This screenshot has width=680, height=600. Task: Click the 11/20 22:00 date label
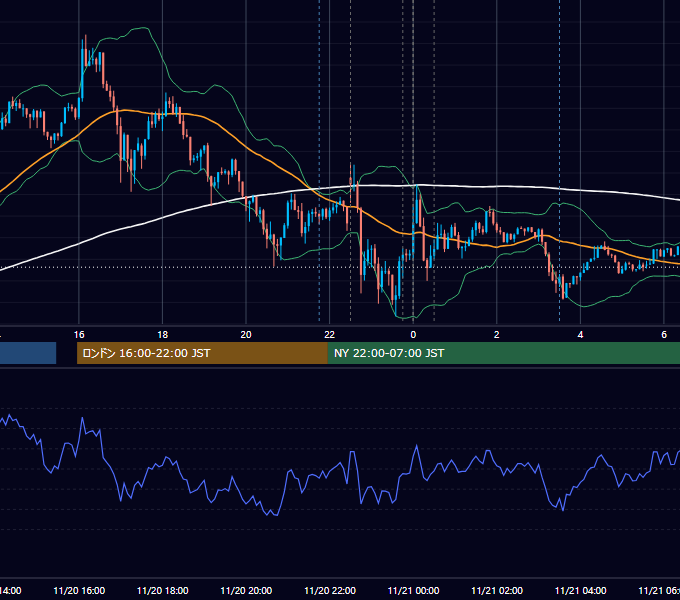[x=330, y=590]
